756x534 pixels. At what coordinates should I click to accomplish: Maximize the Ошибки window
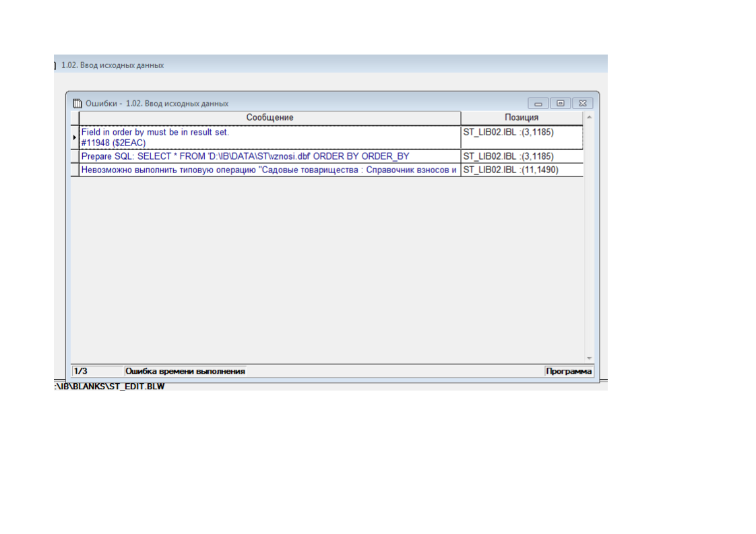[x=560, y=103]
